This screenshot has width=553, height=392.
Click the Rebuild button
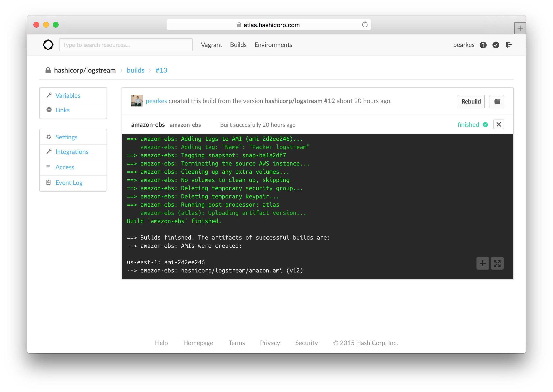471,101
